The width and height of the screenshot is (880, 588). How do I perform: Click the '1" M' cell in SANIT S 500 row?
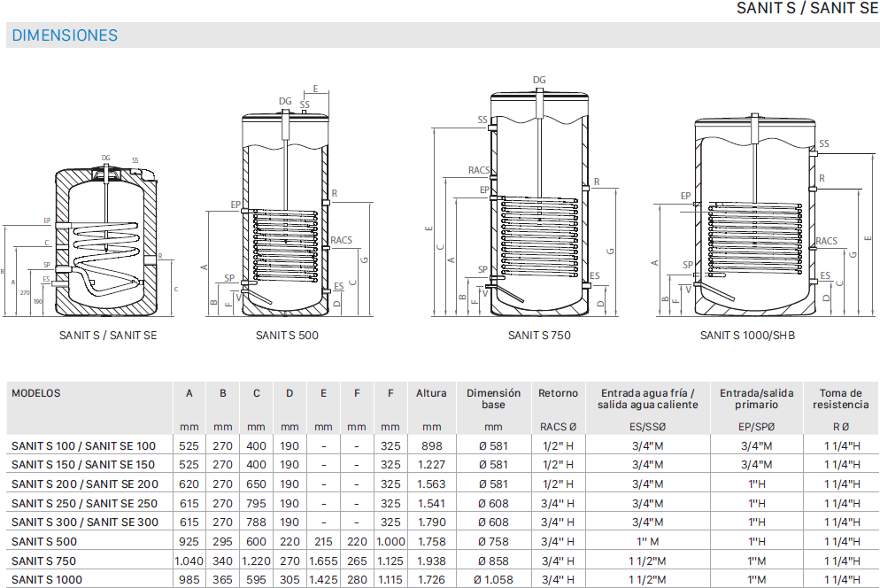pos(648,542)
